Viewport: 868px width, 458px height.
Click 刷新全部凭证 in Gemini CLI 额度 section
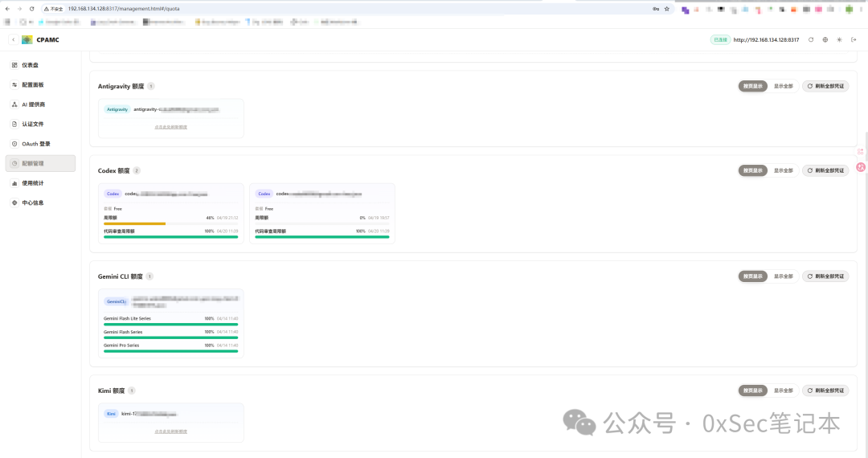(x=825, y=276)
